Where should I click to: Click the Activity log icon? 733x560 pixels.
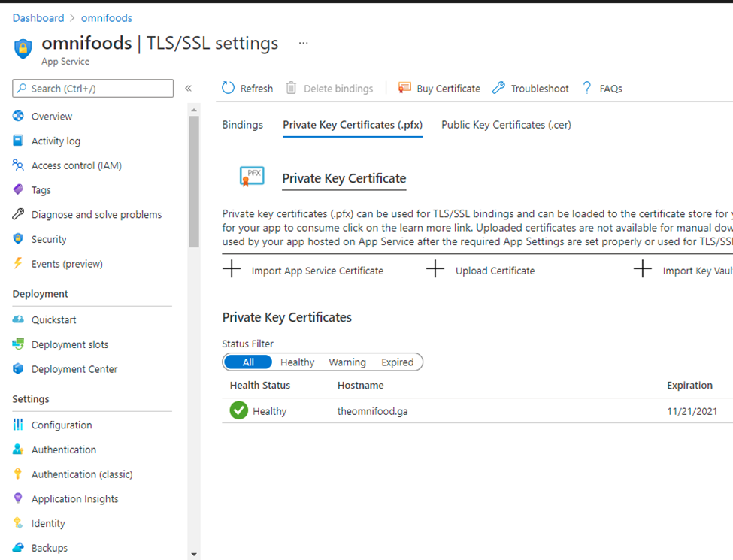pyautogui.click(x=18, y=141)
